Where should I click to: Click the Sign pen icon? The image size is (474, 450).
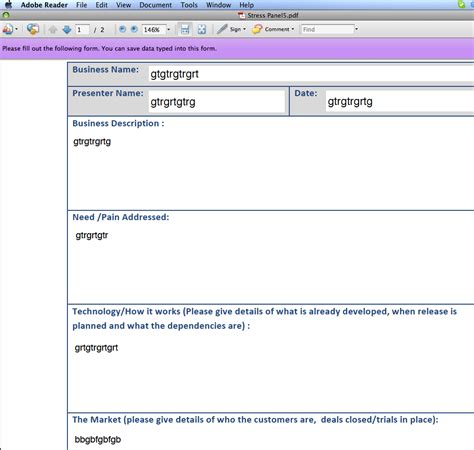click(x=222, y=29)
